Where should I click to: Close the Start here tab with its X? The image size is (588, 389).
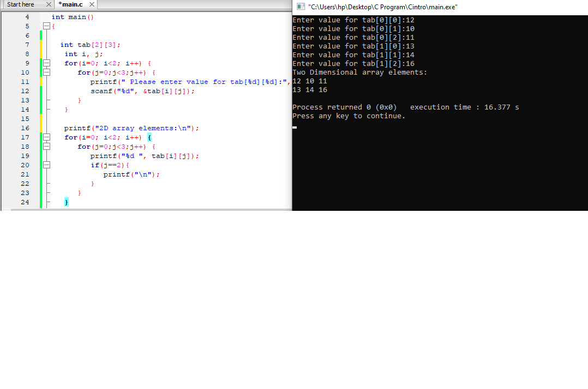click(48, 4)
